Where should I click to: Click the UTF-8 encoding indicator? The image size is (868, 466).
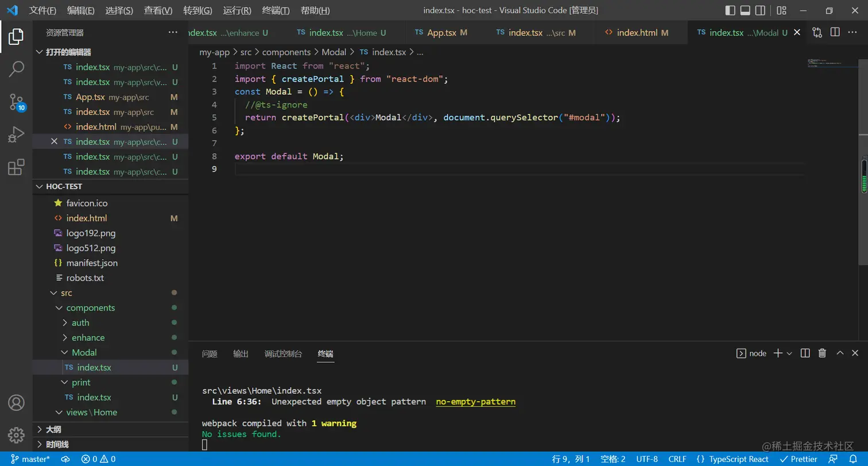647,459
